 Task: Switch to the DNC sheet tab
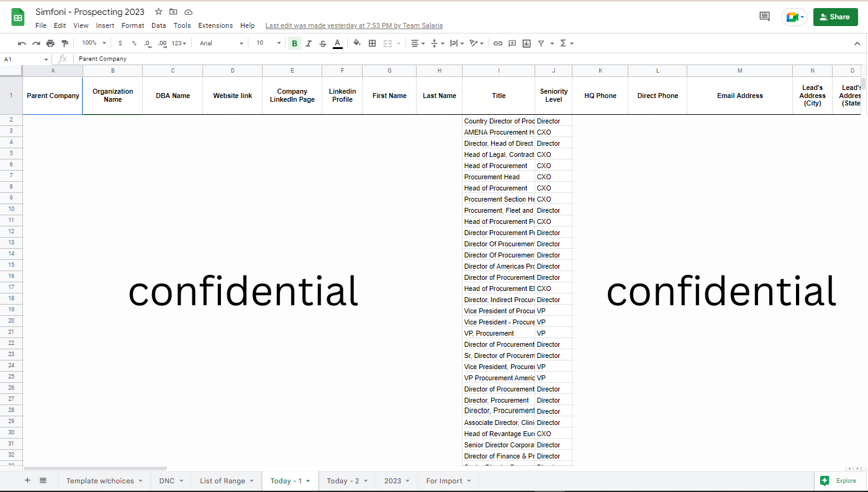tap(171, 481)
